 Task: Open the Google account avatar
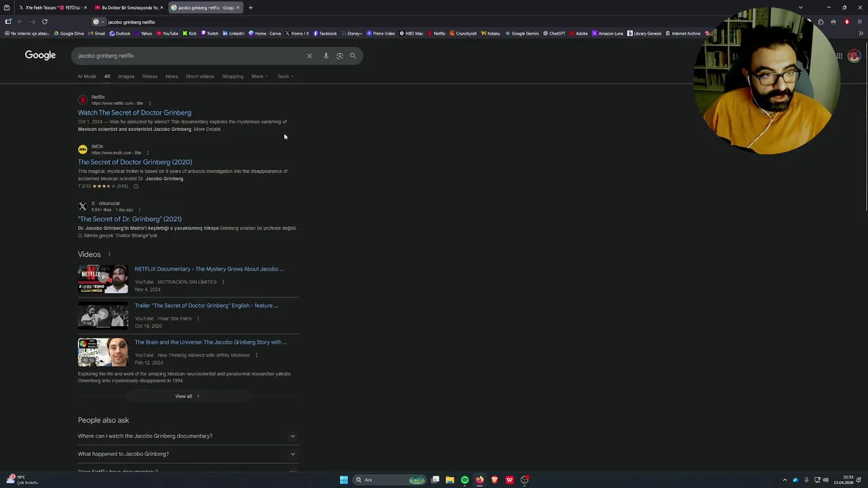pyautogui.click(x=854, y=56)
